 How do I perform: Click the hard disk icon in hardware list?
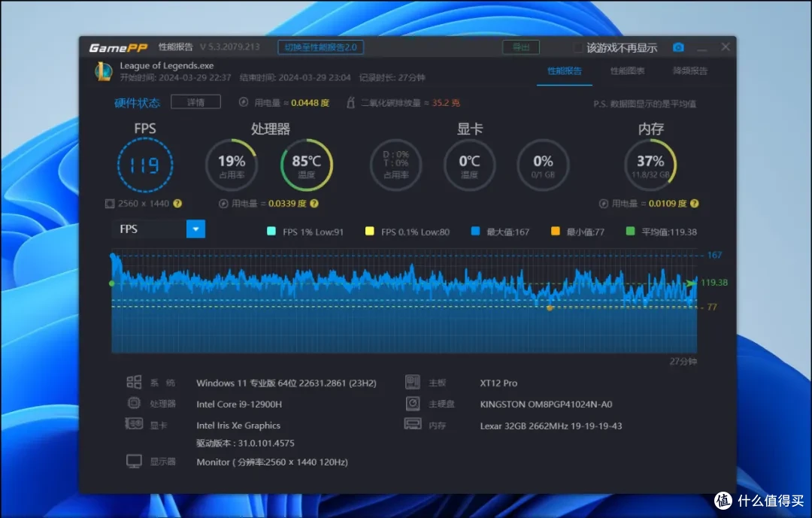coord(413,403)
